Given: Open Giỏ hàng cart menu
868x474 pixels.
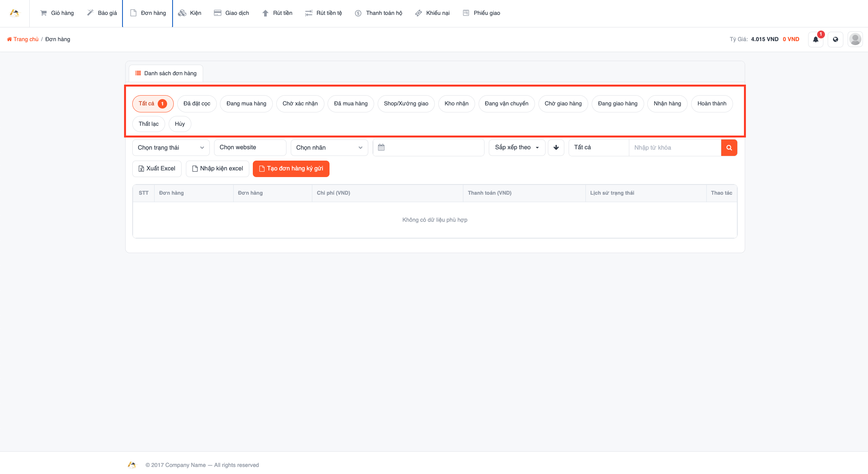Looking at the screenshot, I should pos(57,13).
